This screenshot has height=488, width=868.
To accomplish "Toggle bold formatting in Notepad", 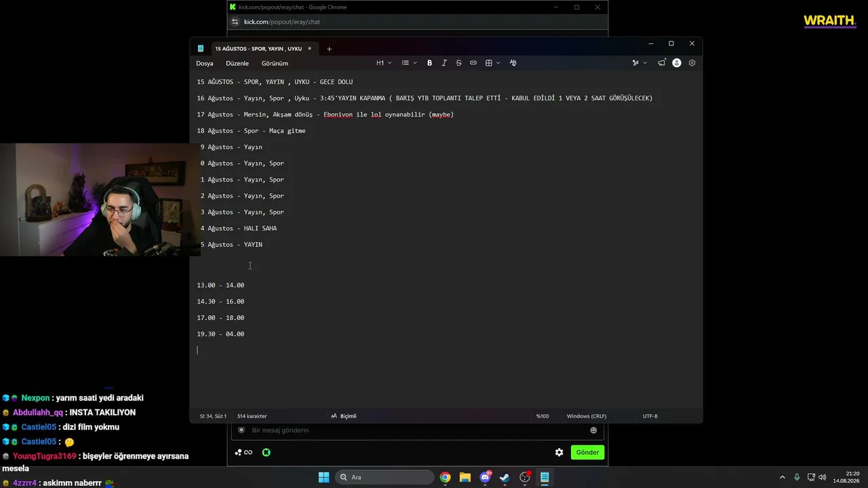I will coord(429,63).
